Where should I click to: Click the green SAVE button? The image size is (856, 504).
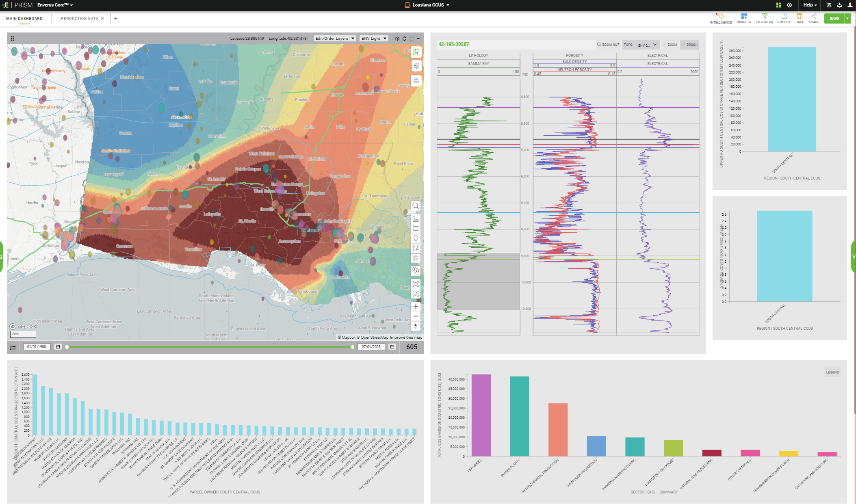[x=834, y=19]
